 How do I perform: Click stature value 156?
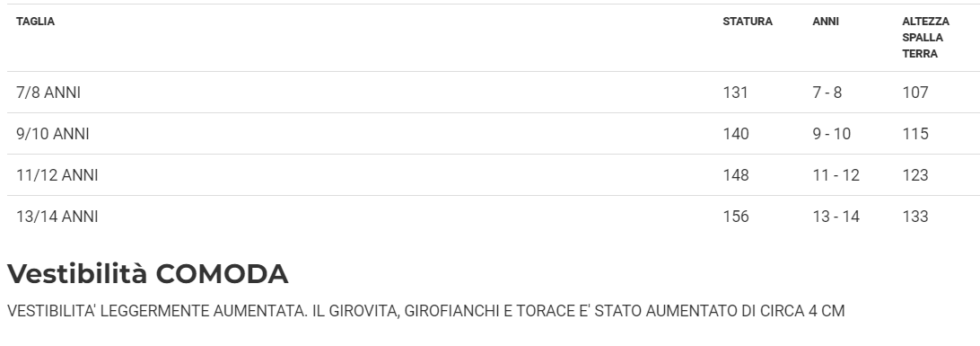736,217
